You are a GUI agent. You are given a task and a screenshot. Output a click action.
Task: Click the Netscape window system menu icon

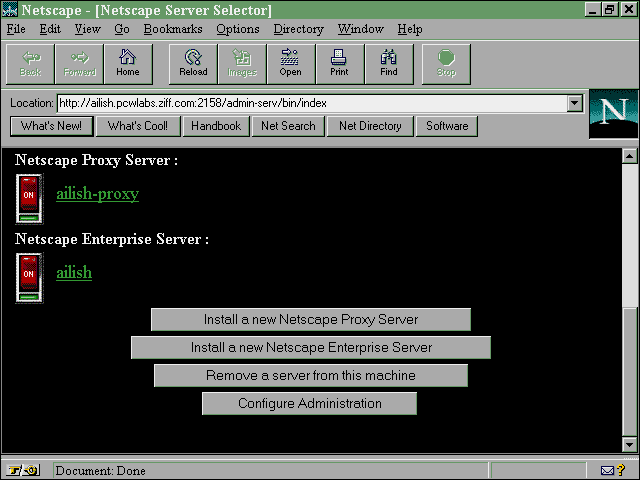tap(10, 9)
